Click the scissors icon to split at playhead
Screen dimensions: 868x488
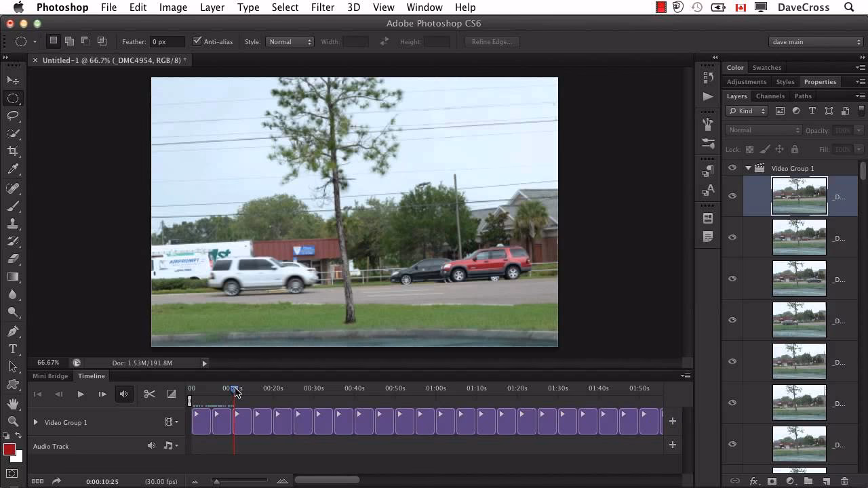pyautogui.click(x=149, y=394)
